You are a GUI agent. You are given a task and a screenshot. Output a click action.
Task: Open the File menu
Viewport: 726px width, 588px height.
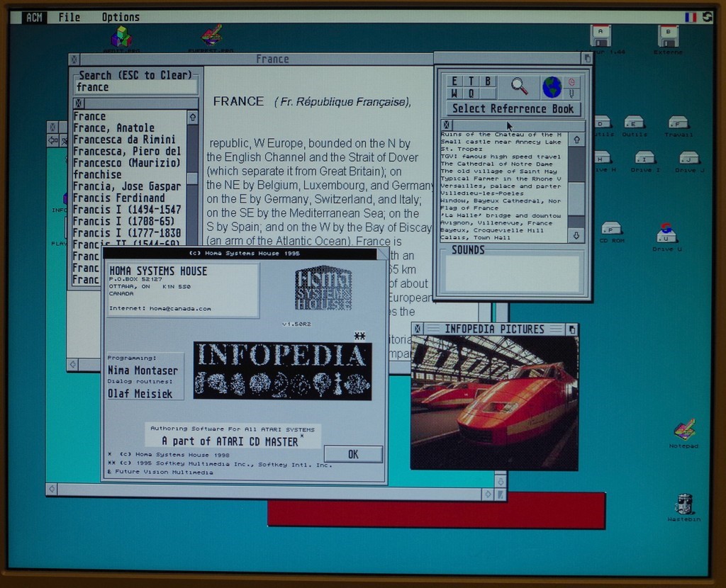tap(69, 17)
